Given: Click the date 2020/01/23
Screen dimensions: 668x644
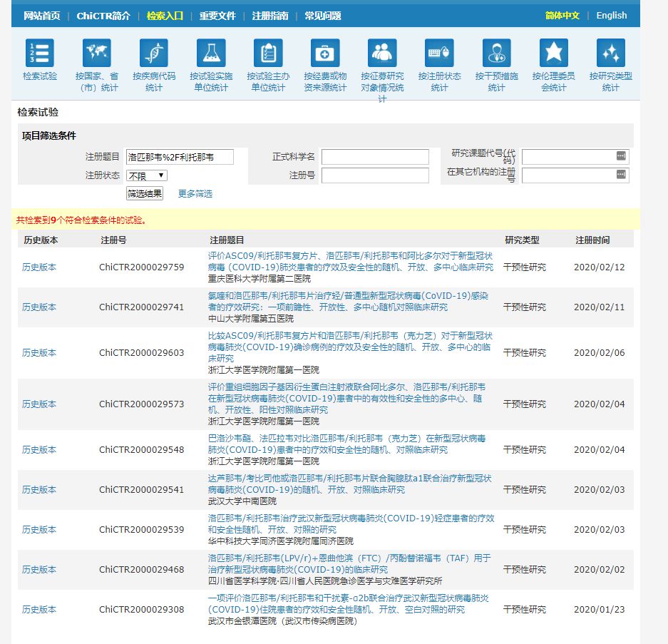Looking at the screenshot, I should point(599,610).
